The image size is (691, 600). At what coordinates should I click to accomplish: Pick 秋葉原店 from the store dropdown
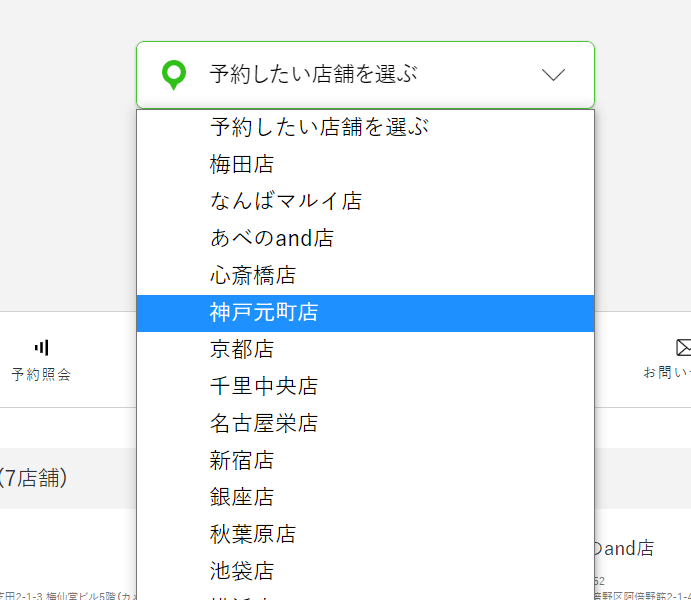253,534
